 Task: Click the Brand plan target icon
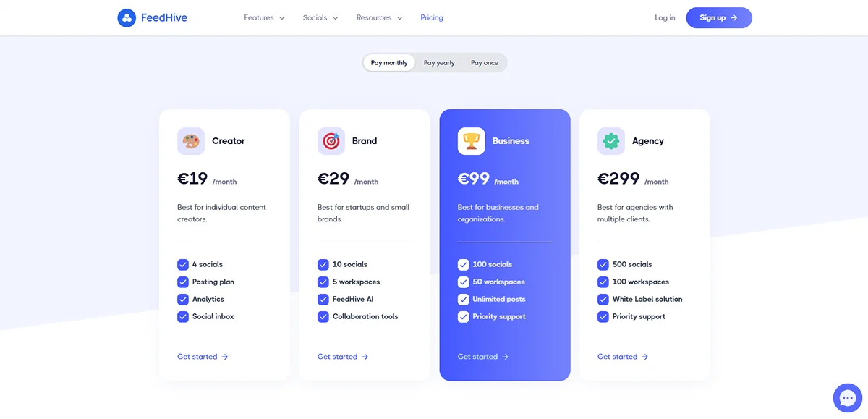pyautogui.click(x=331, y=140)
